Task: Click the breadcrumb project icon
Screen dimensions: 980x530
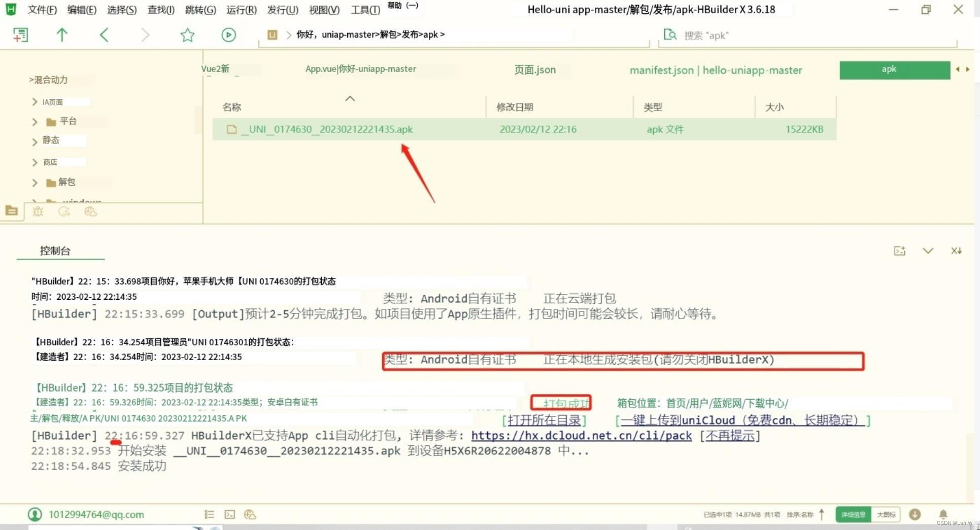Action: (273, 34)
